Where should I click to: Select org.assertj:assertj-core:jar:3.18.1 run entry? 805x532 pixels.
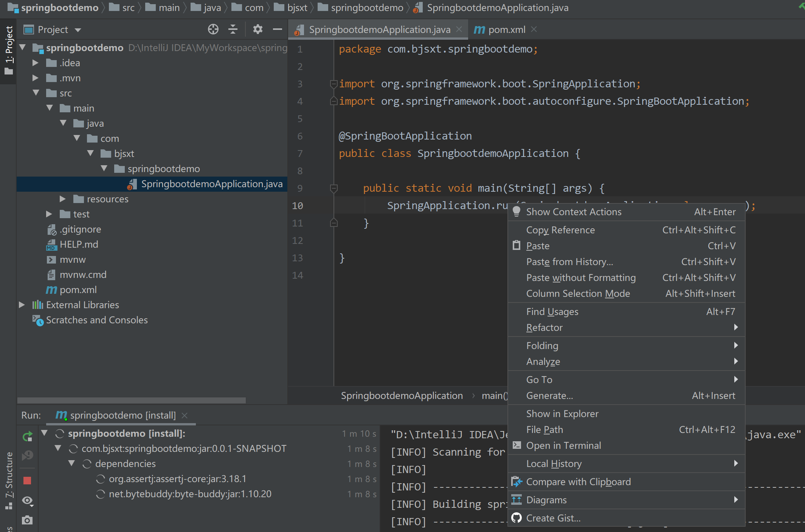[177, 479]
